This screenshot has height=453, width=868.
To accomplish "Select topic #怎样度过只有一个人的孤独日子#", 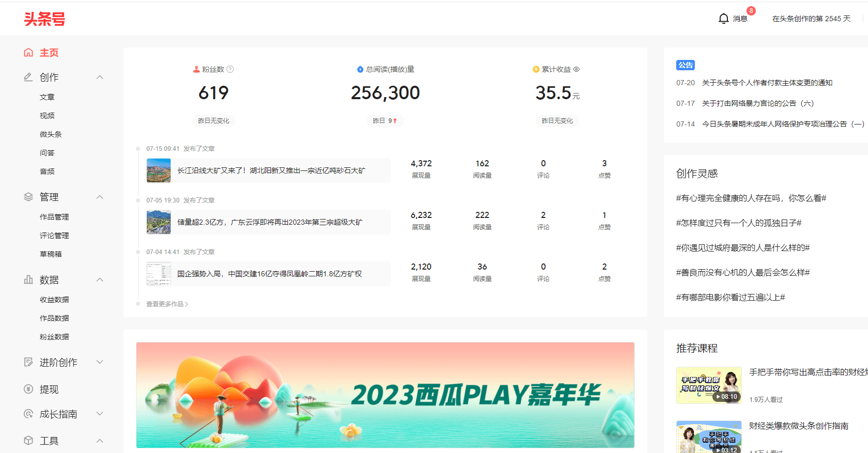I will 739,223.
